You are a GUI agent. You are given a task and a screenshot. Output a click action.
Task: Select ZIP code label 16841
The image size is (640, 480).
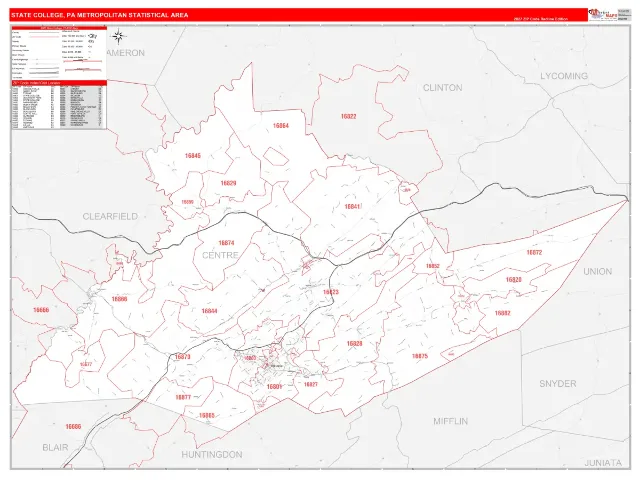click(352, 207)
